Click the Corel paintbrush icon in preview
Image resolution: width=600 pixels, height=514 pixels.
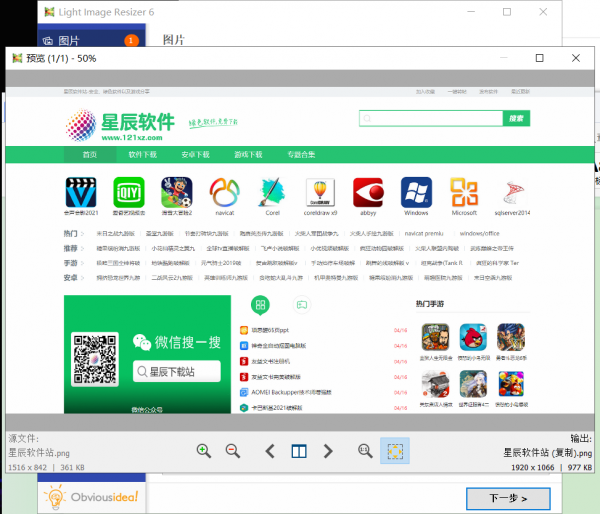pos(272,192)
